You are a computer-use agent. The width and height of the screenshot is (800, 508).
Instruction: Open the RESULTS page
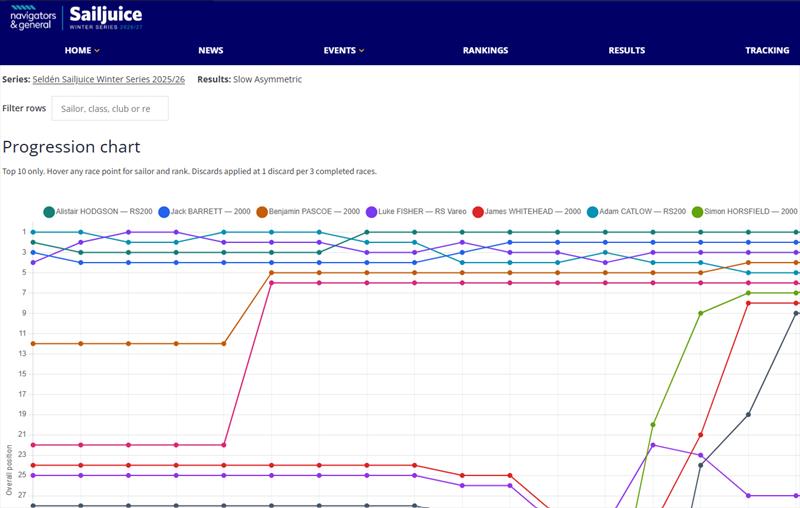click(x=627, y=50)
